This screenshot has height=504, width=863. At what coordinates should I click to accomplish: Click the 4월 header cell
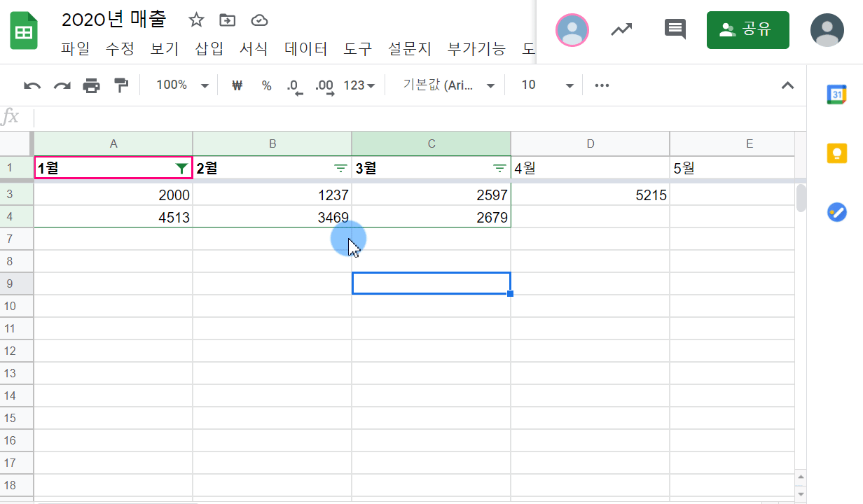591,168
